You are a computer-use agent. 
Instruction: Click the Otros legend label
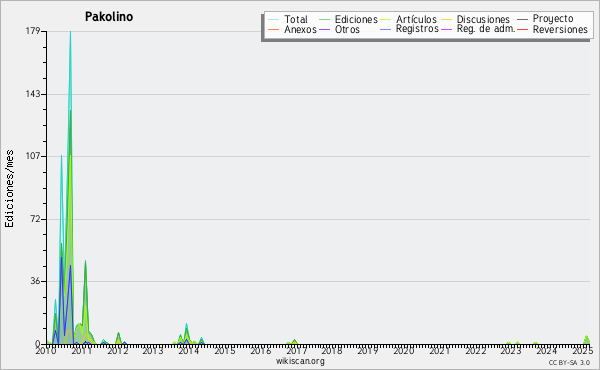coord(347,30)
